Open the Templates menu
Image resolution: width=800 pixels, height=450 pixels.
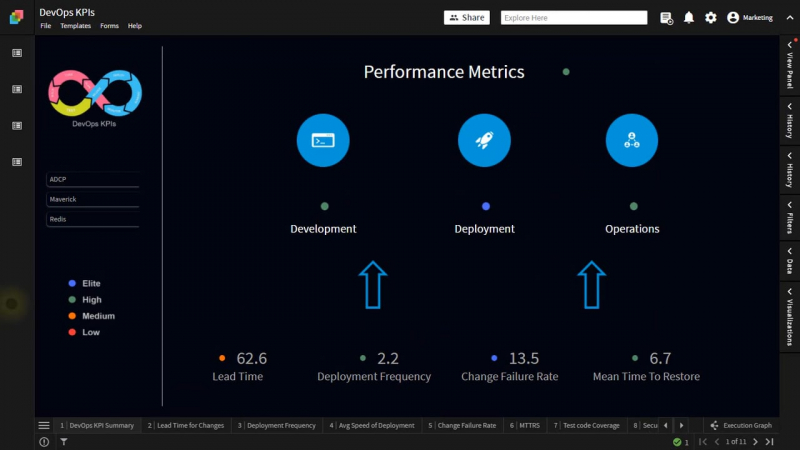click(x=75, y=26)
